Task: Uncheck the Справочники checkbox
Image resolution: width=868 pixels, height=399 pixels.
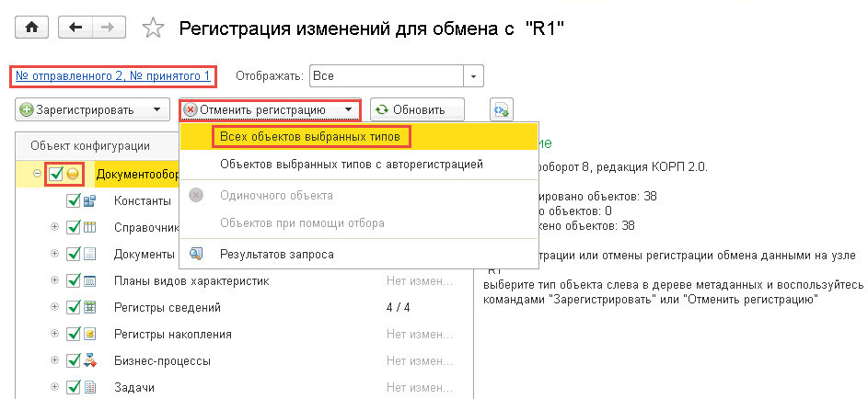Action: (74, 227)
